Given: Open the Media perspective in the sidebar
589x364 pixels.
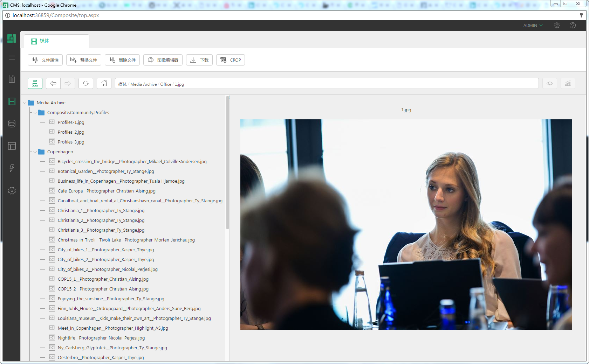Looking at the screenshot, I should click(x=12, y=101).
